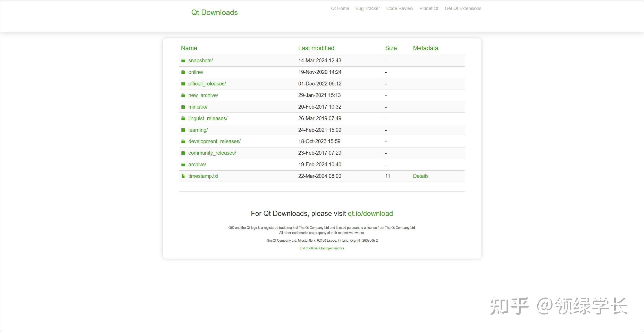Open Get Qt Extensions navigation link
This screenshot has height=332, width=644.
tap(463, 8)
